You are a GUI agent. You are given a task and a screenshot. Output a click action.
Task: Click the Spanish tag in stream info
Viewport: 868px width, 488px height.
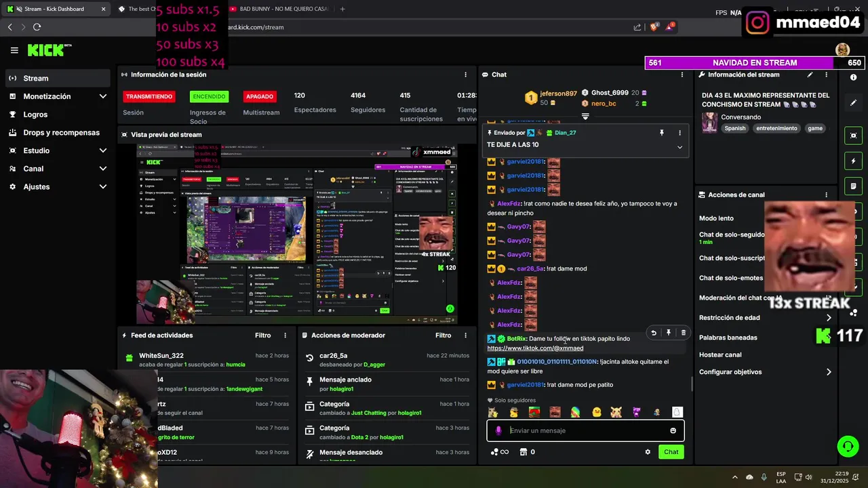[x=734, y=128]
